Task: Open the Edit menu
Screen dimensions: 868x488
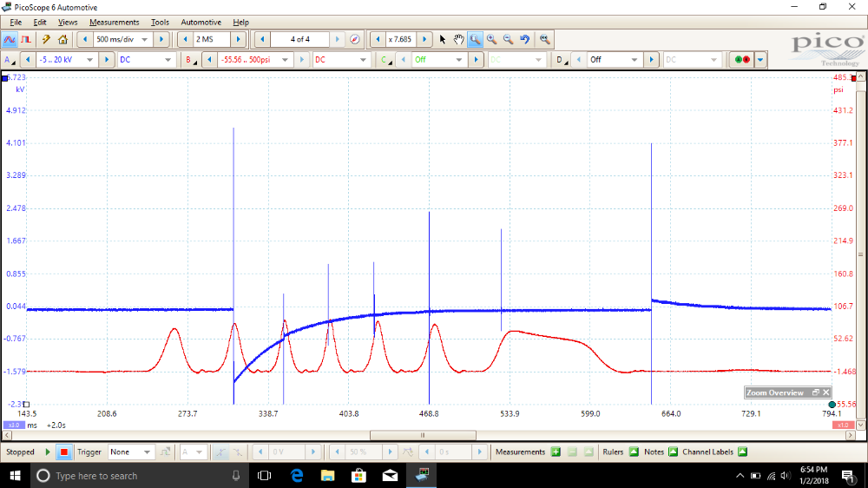Action: click(x=40, y=23)
